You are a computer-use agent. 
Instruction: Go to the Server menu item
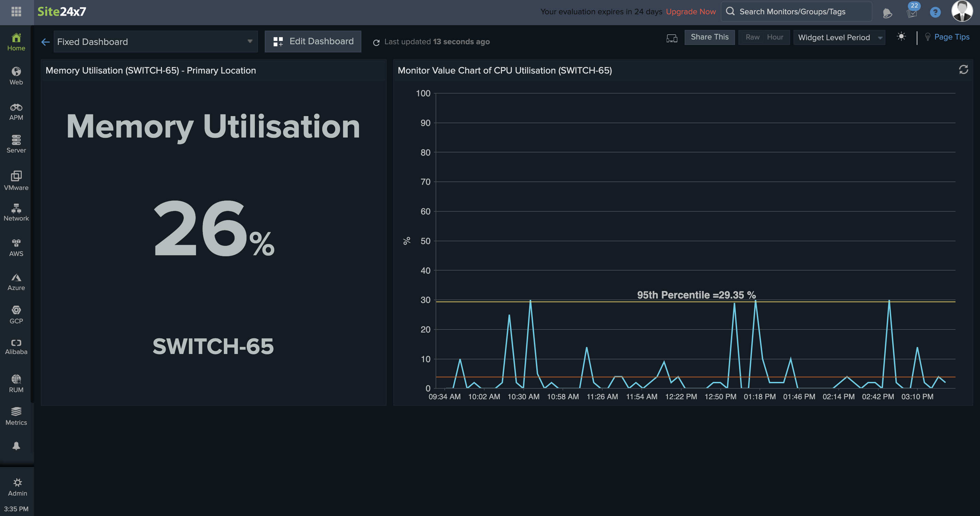click(16, 144)
